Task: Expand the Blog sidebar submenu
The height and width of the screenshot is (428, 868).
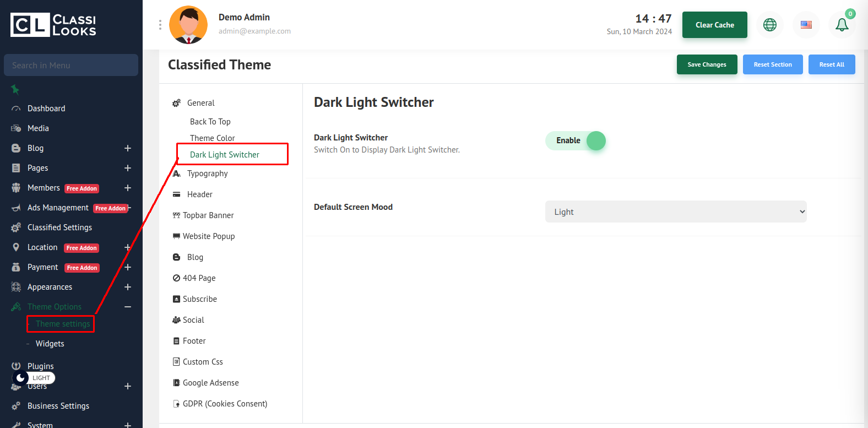Action: click(x=128, y=148)
